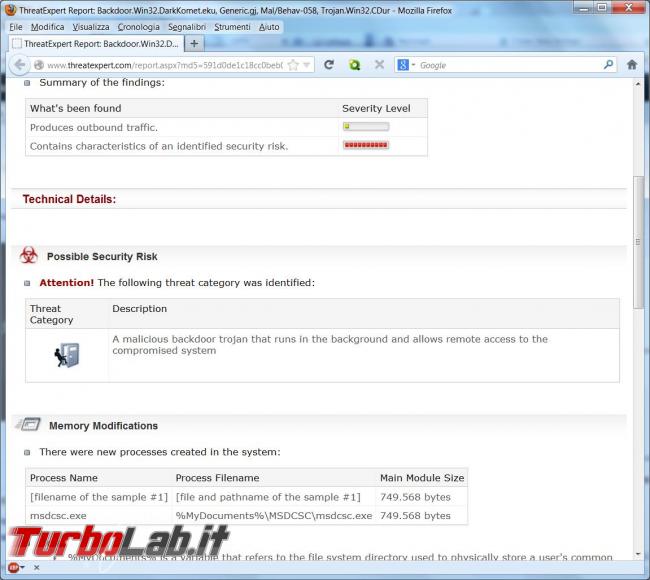Click the Severity Level column header
The height and width of the screenshot is (580, 650).
[376, 109]
